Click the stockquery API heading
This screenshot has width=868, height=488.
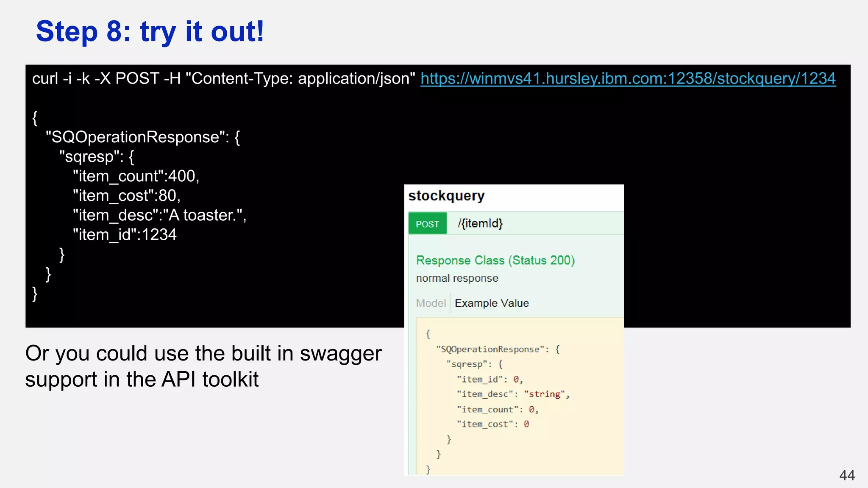[446, 196]
